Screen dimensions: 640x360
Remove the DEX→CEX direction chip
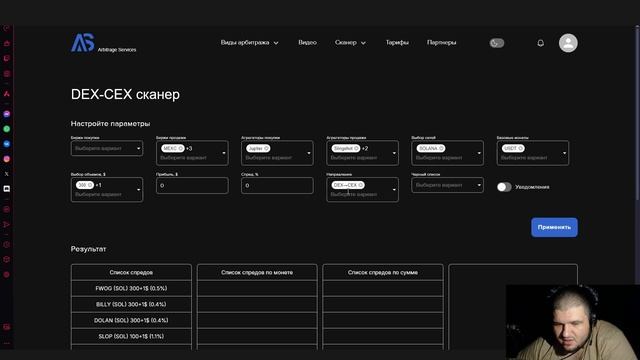pos(360,185)
